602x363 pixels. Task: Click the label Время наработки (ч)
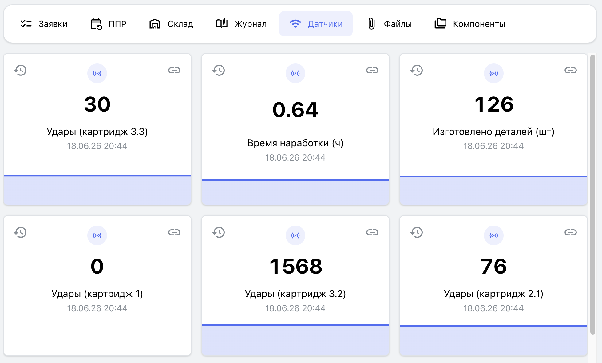295,143
